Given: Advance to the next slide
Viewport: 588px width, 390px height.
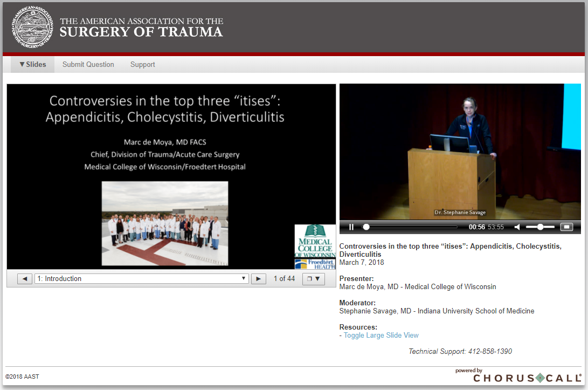Looking at the screenshot, I should tap(258, 279).
